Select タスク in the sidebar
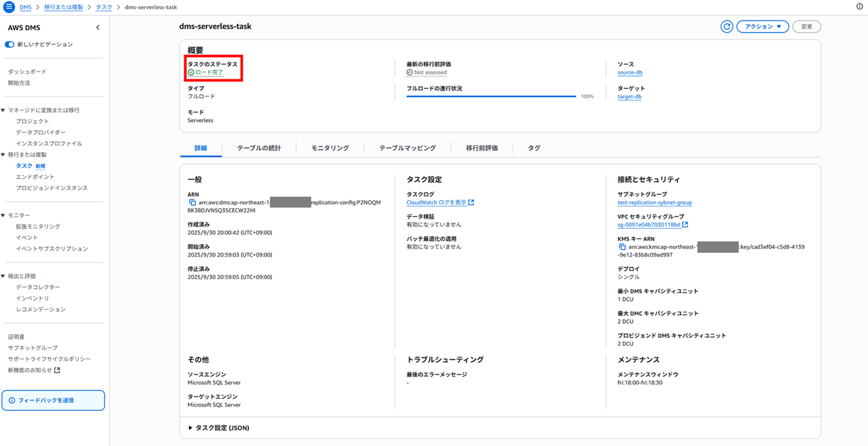 (x=24, y=166)
